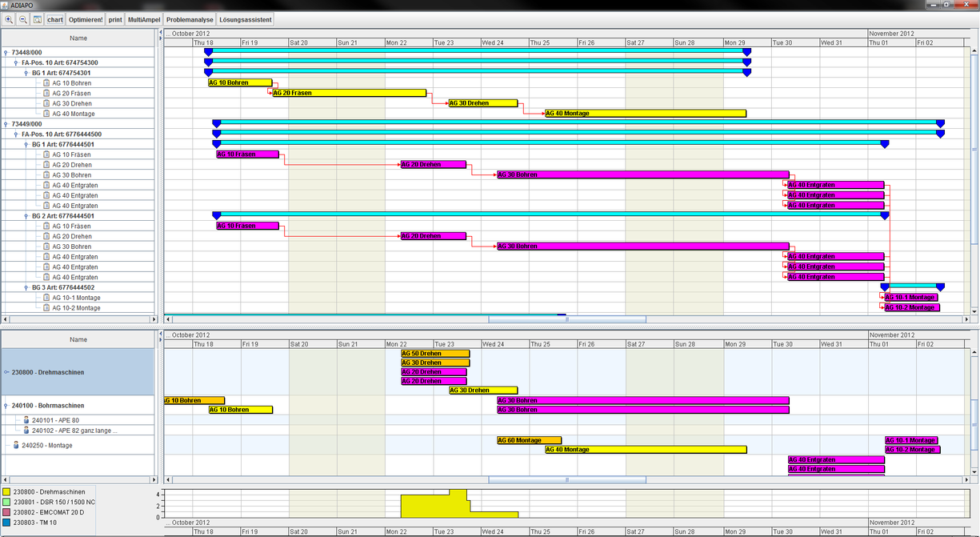Click the green 230801 - DSR 150 legend swatch

tap(6, 503)
